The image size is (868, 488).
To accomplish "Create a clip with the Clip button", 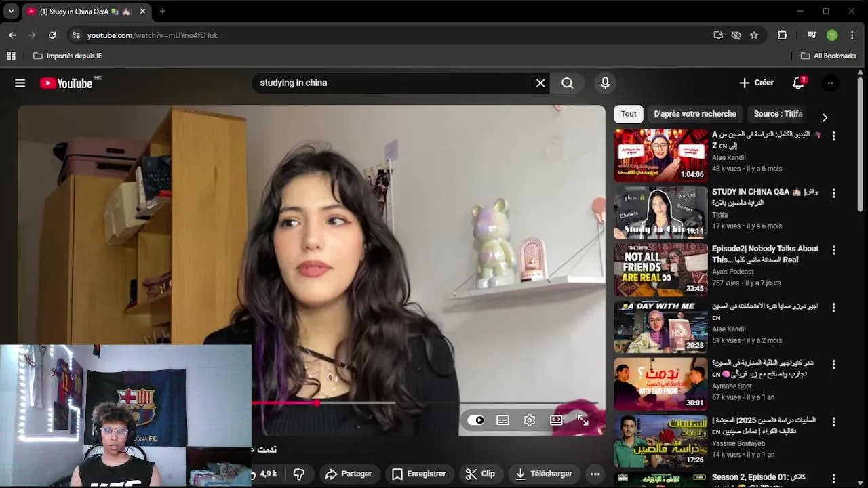I will pyautogui.click(x=480, y=474).
